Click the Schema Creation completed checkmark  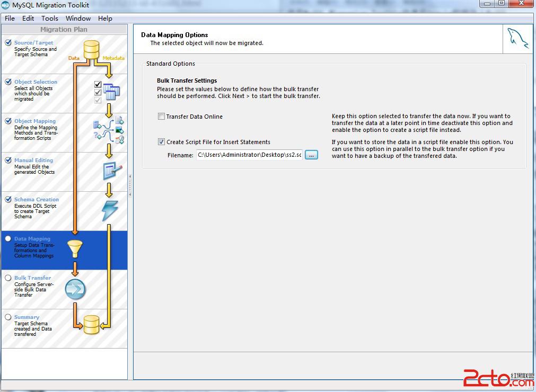[x=8, y=199]
